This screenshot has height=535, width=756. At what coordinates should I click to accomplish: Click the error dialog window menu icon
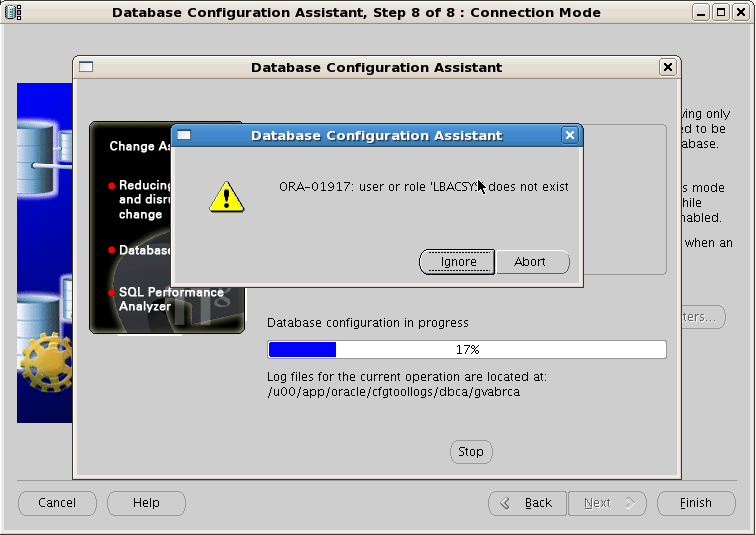coord(184,135)
